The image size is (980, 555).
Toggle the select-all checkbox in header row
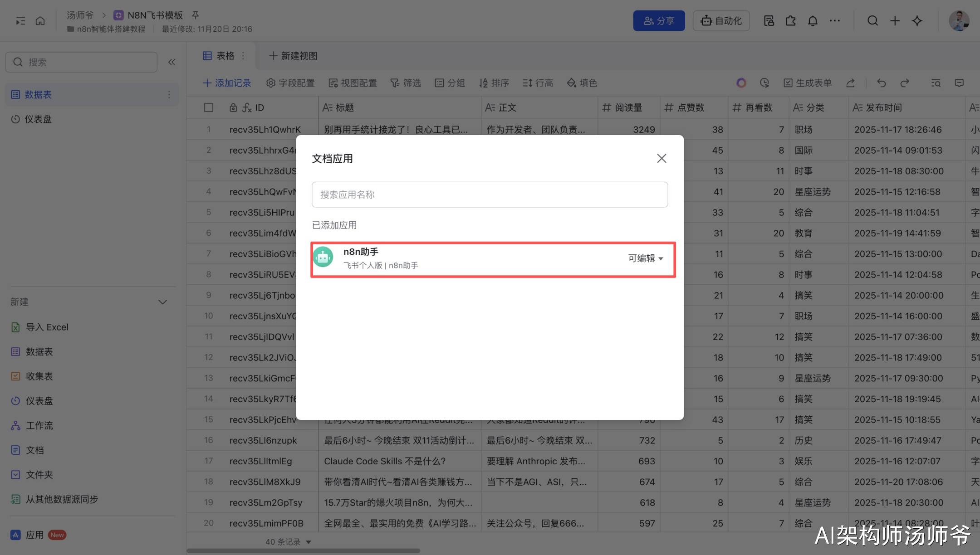coord(209,107)
